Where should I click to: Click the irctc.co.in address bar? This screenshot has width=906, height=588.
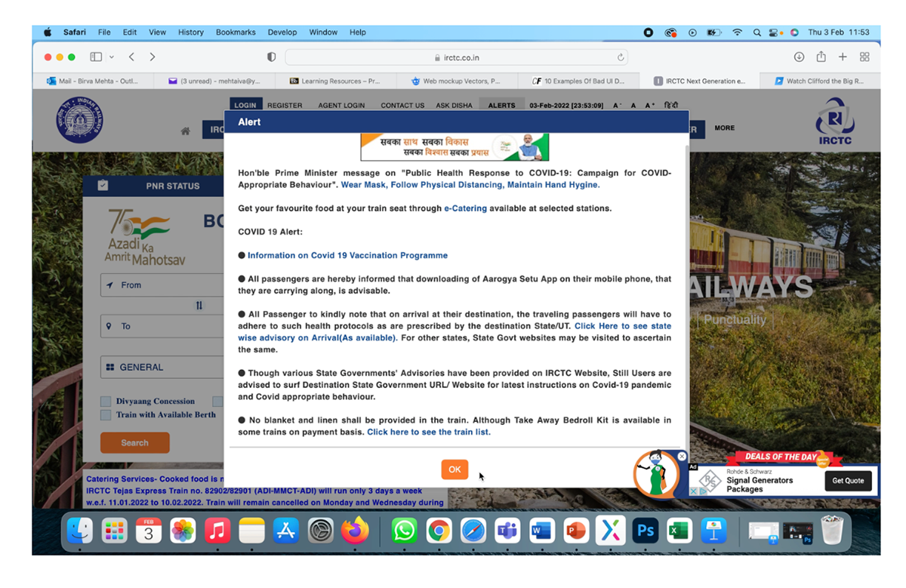point(456,57)
